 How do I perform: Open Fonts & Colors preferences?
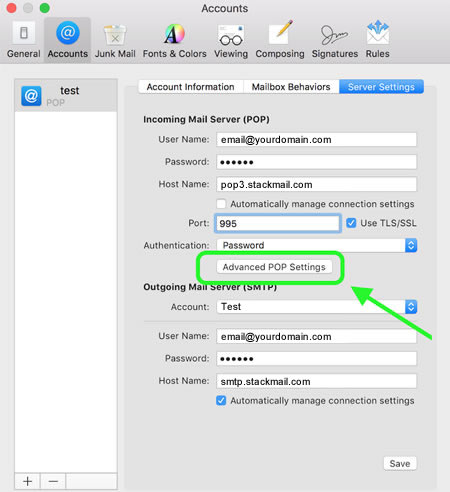[174, 40]
